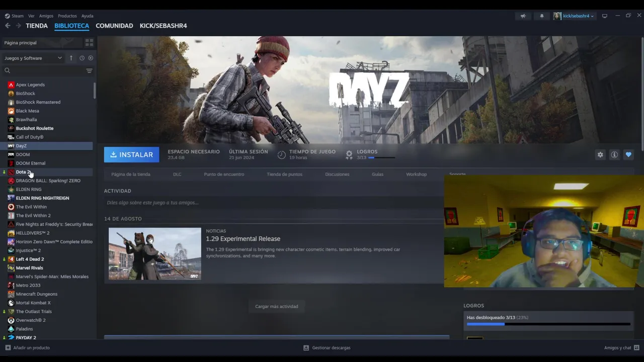
Task: Open the KICK/SEBASHR4 profile tab
Action: pos(163,26)
